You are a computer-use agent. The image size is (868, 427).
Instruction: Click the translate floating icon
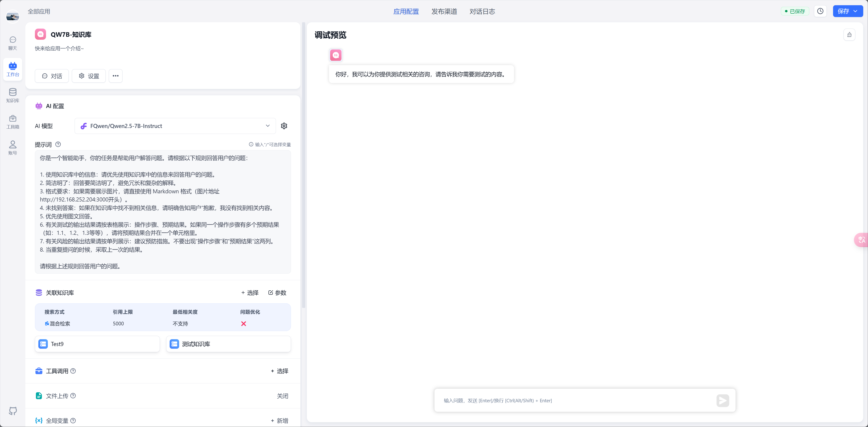point(862,240)
